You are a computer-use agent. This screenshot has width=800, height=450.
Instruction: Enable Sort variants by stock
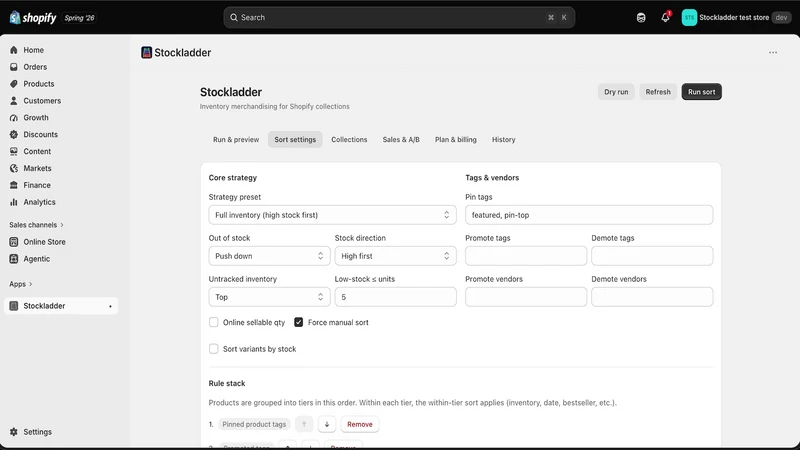[214, 348]
